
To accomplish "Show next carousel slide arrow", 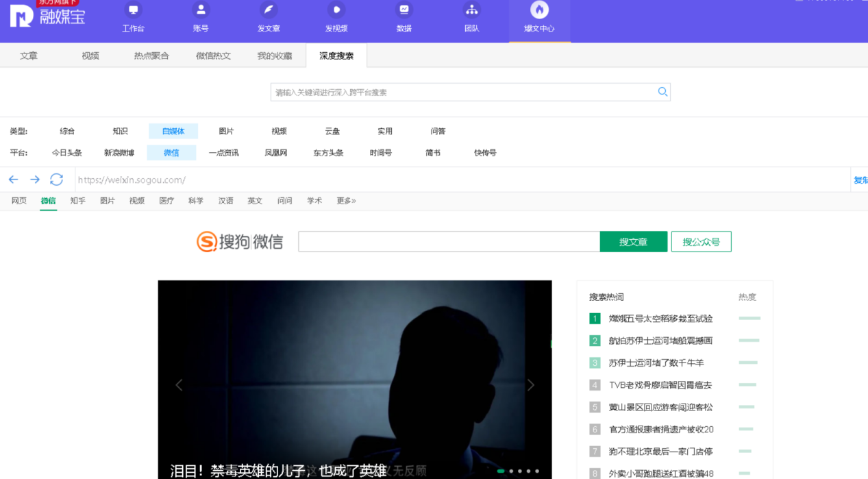I will pyautogui.click(x=531, y=385).
